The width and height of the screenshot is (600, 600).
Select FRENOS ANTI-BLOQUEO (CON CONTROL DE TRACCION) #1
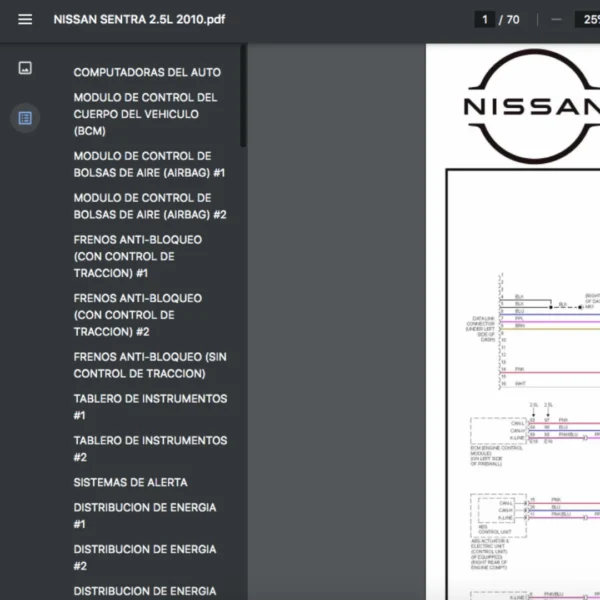click(x=137, y=256)
